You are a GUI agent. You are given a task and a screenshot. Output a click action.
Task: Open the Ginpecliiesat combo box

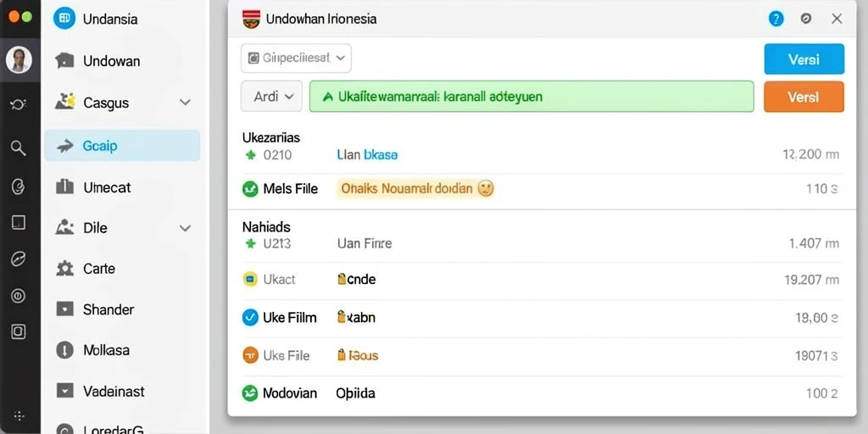[296, 58]
